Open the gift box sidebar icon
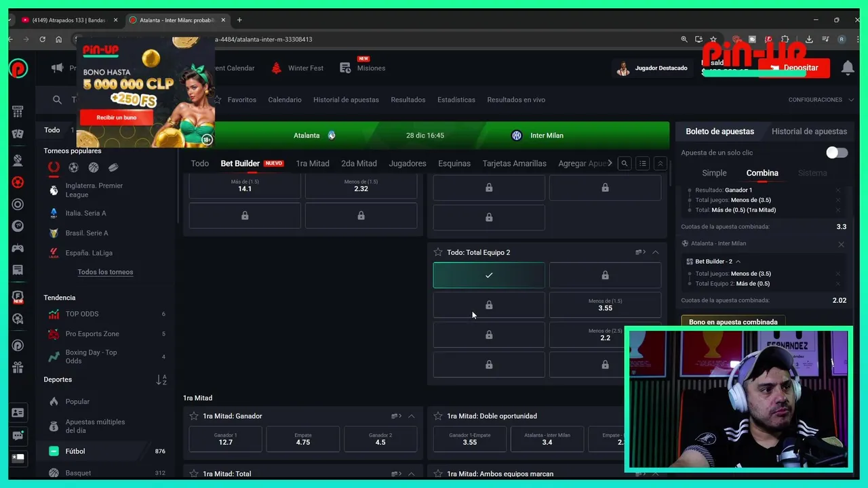Viewport: 868px width, 488px height. click(x=18, y=368)
